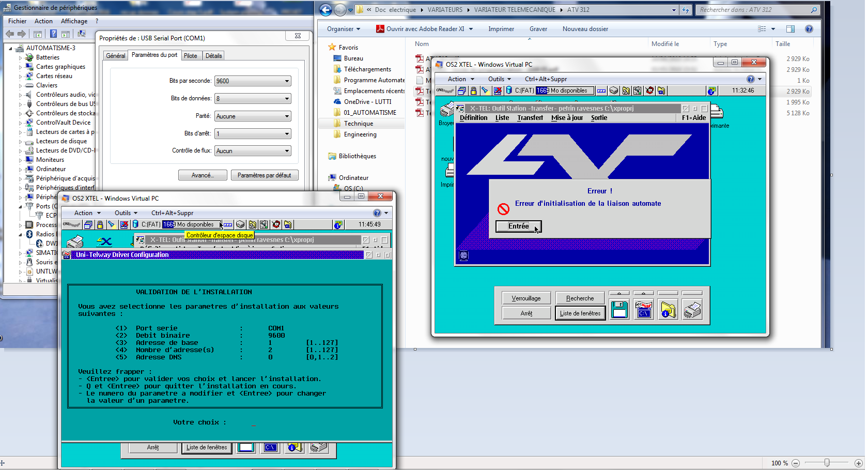Click the padlock icon in the right window's WarpCenter bar
The image size is (868, 470).
tap(473, 90)
